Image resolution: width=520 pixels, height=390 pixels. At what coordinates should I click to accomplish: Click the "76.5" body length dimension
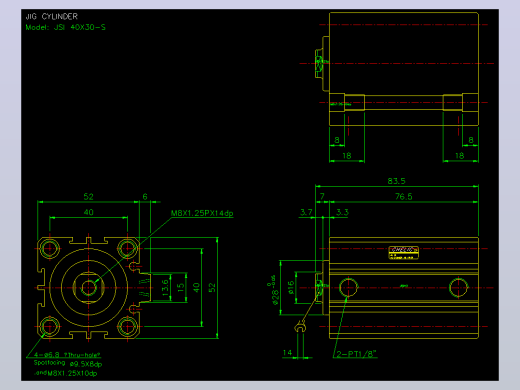click(x=404, y=197)
